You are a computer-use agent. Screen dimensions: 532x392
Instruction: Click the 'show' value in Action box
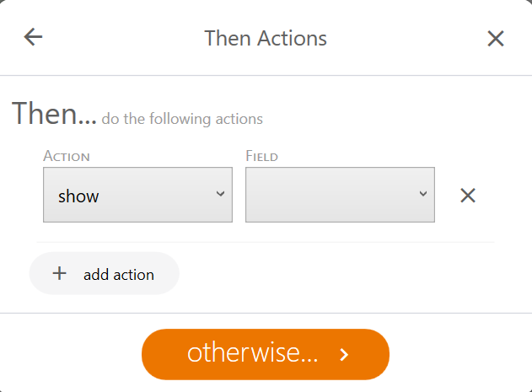(x=78, y=196)
